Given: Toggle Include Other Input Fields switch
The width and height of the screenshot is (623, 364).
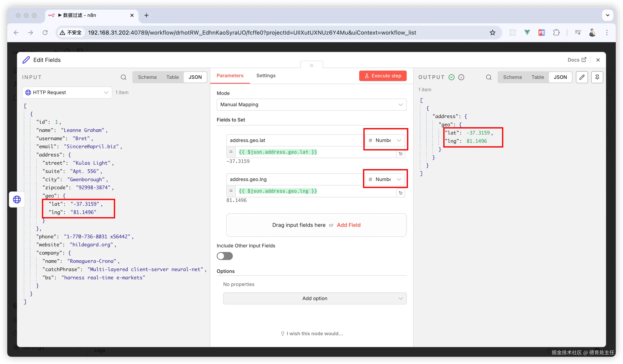Looking at the screenshot, I should [x=225, y=256].
